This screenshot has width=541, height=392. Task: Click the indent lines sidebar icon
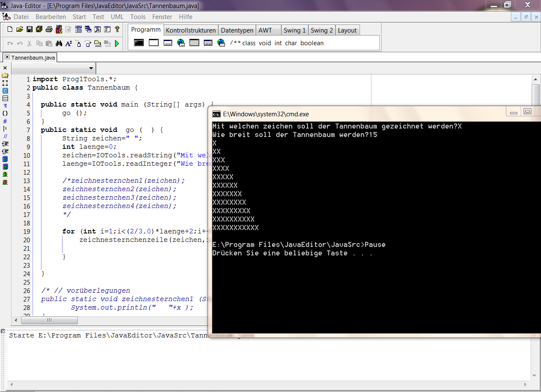tap(5, 144)
